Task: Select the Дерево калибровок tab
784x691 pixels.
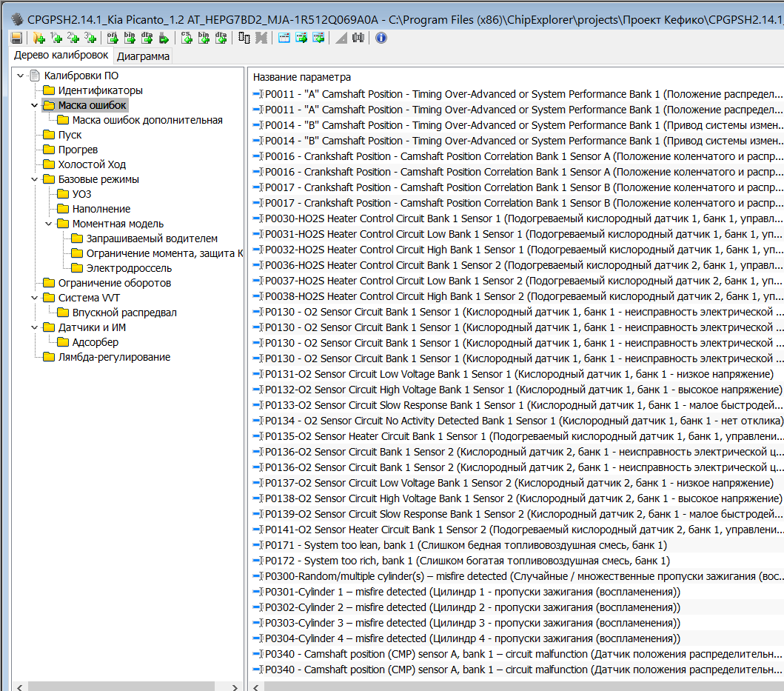Action: 61,56
